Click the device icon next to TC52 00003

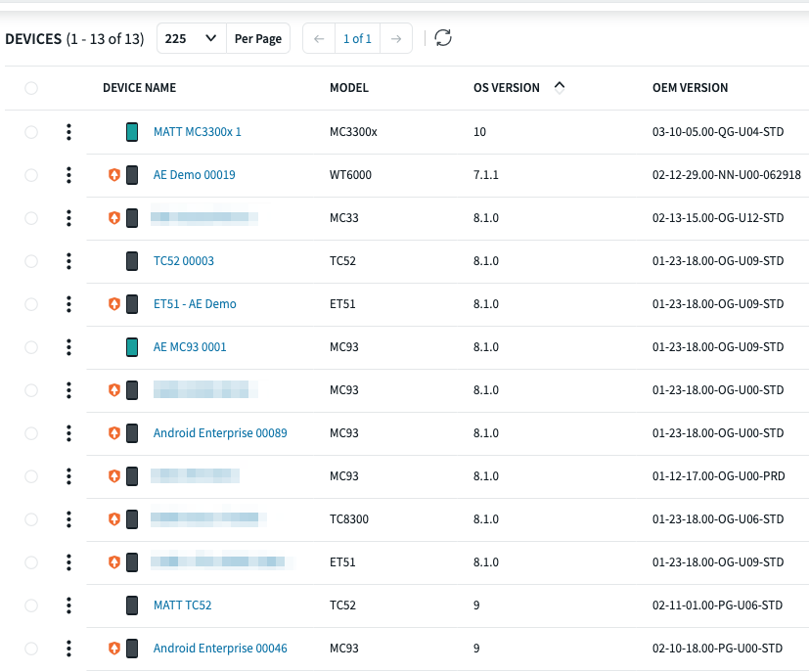coord(132,261)
